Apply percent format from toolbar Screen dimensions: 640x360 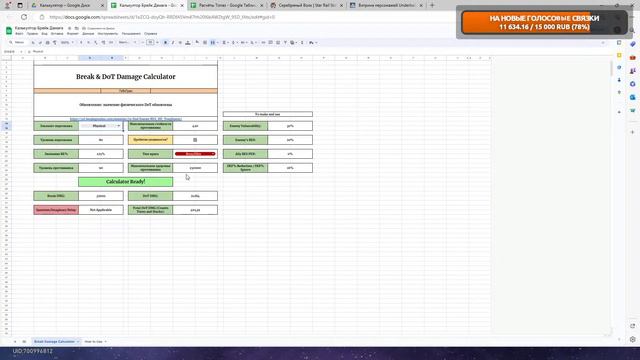pos(88,42)
